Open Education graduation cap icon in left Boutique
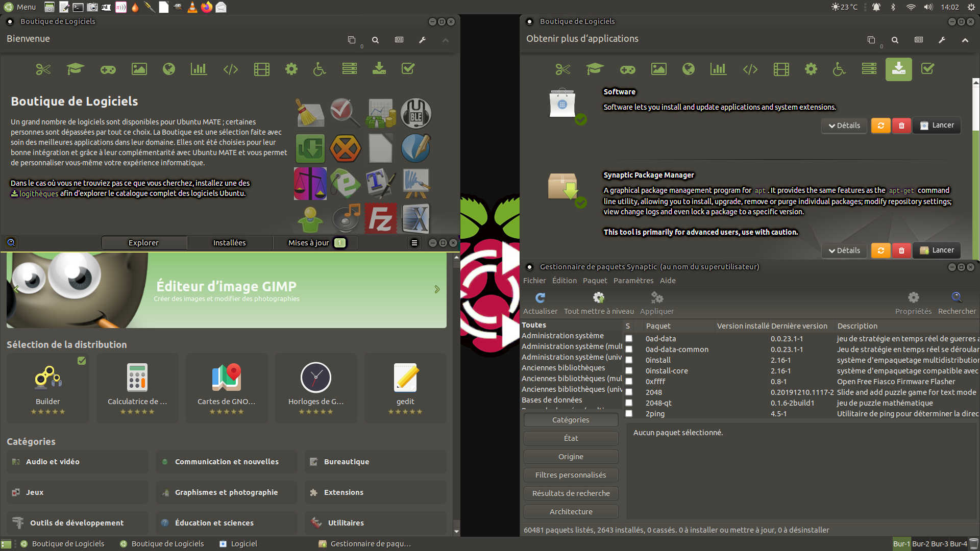 tap(75, 69)
